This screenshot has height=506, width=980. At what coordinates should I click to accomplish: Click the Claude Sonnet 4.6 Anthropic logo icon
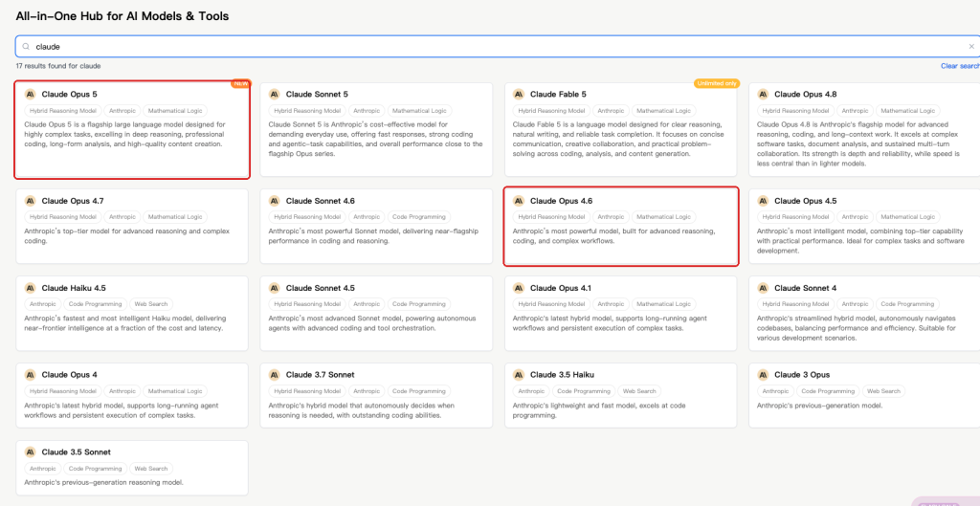(x=275, y=201)
